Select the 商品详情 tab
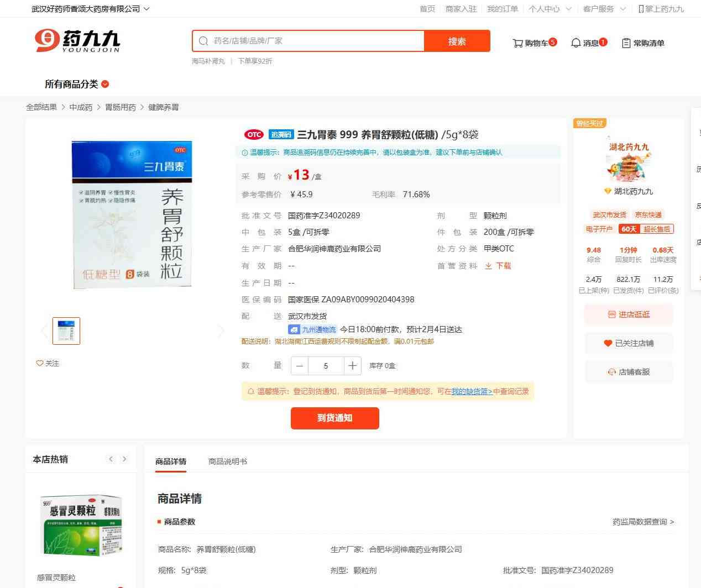Screen dimensions: 701x588 (x=171, y=461)
